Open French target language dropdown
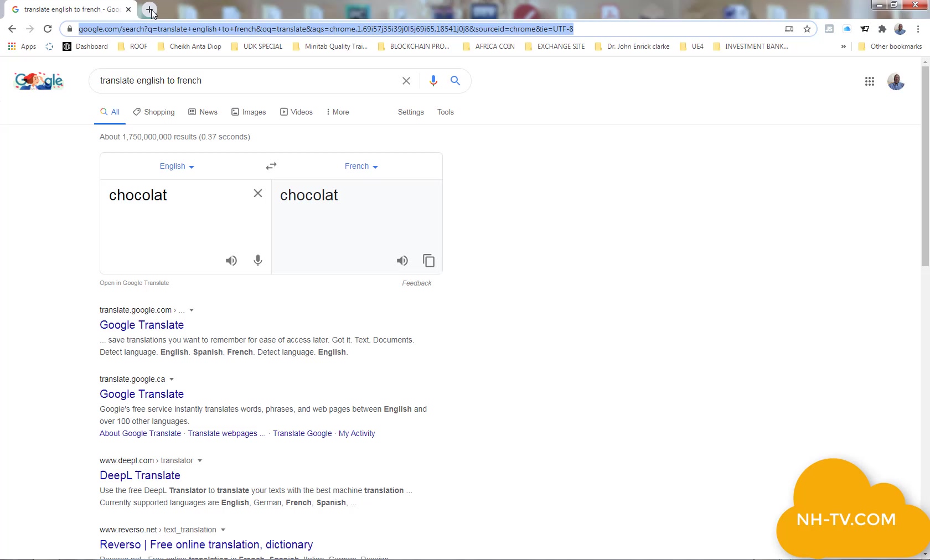 coord(361,167)
